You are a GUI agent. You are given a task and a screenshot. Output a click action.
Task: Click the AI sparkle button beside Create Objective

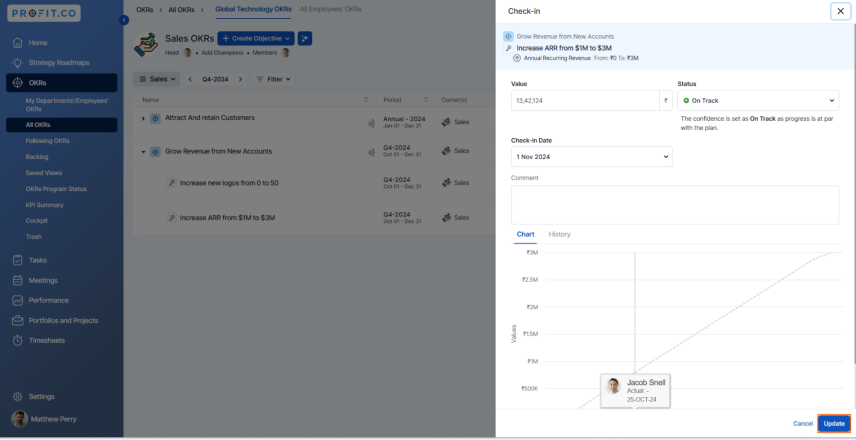[x=305, y=39]
